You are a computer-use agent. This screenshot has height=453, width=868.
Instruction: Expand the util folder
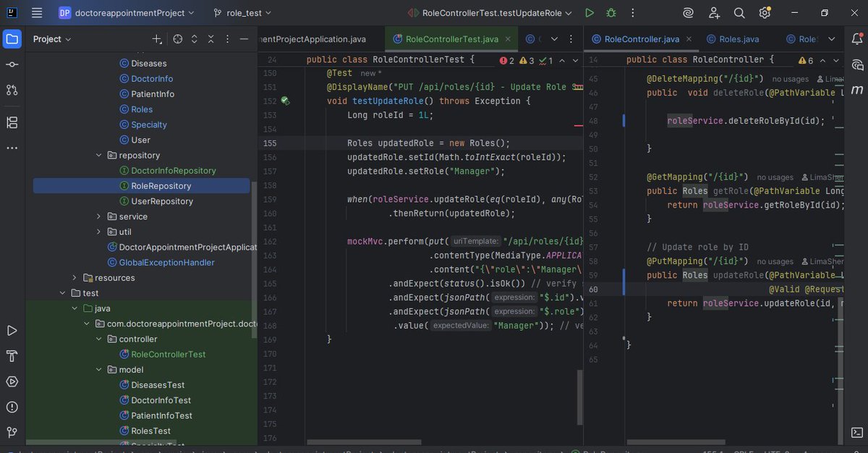[x=99, y=232]
